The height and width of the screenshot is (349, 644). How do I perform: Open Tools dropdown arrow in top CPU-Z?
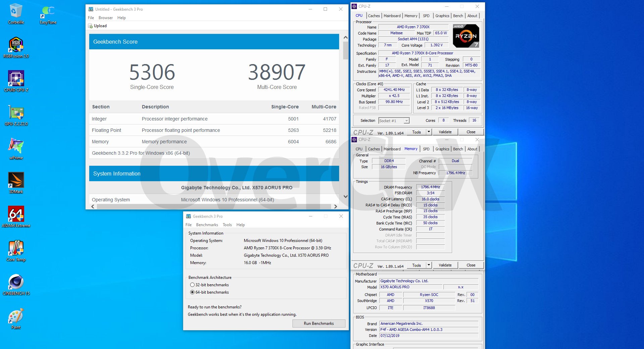coord(429,132)
